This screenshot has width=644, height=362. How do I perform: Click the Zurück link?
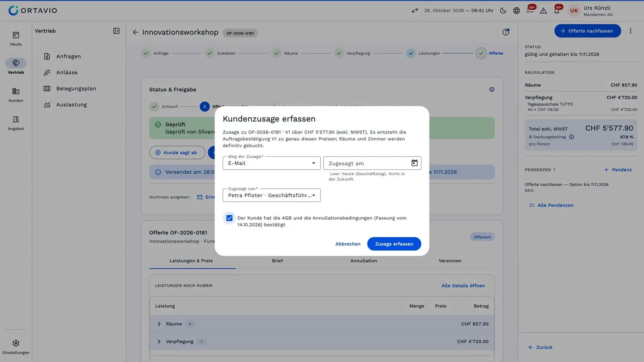(540, 347)
